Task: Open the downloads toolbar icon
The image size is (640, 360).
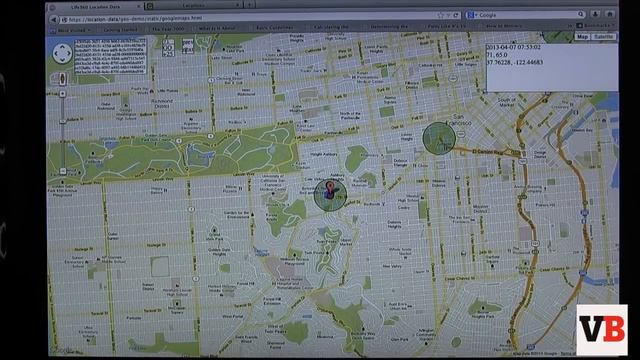Action: tap(596, 14)
